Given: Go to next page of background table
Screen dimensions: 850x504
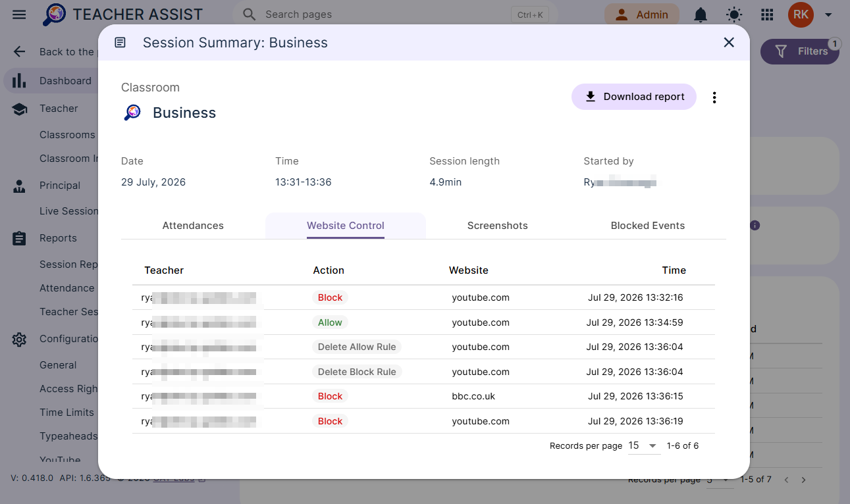Looking at the screenshot, I should tap(803, 480).
